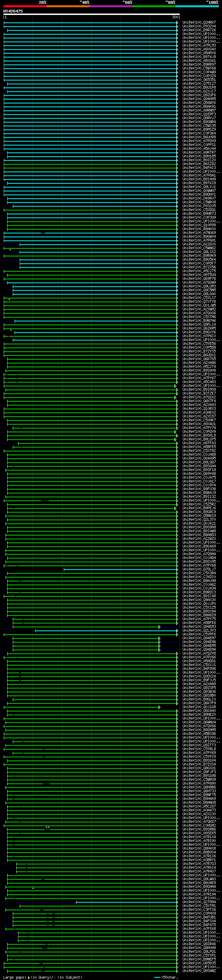Select hit label UniRef100_Q75I27
Screen dimensions: 222x980
199,84
